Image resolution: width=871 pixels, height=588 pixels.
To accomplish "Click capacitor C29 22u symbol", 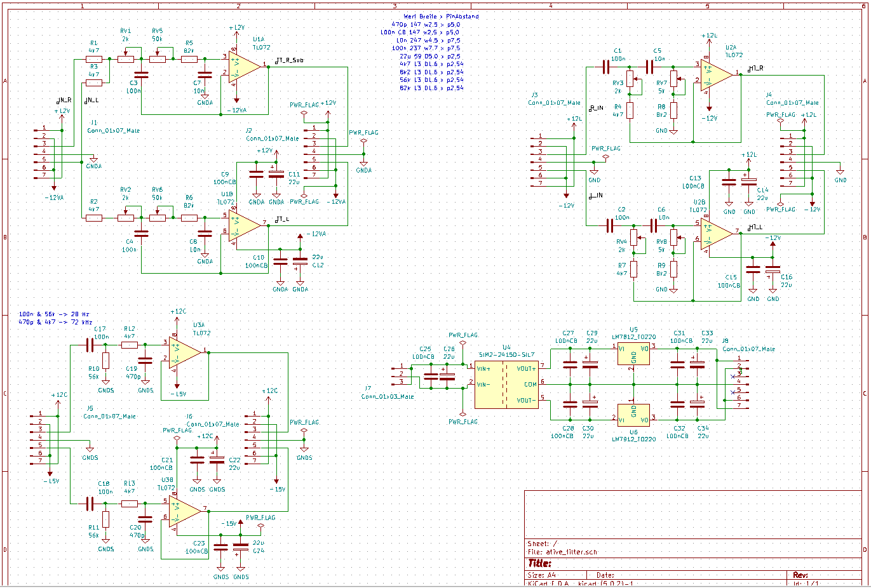I will 590,363.
